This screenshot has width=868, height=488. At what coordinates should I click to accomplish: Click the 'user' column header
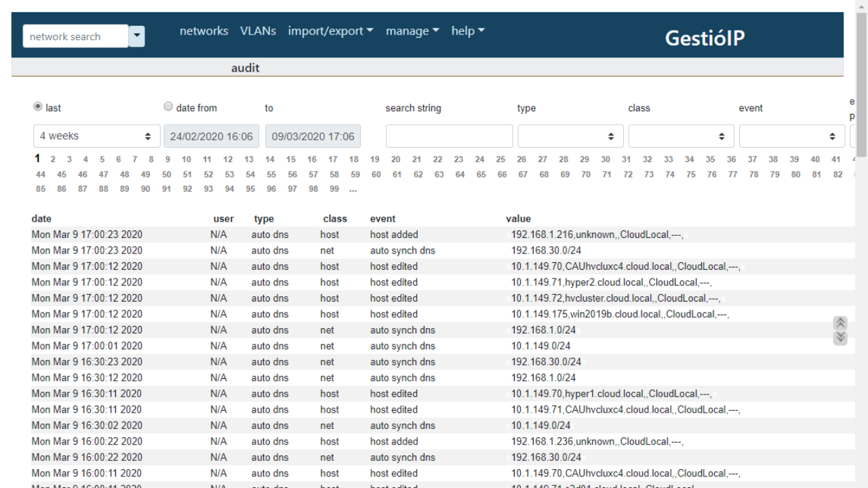click(224, 218)
